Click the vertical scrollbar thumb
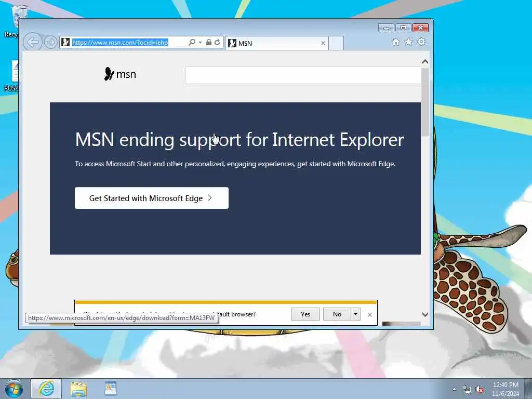 pyautogui.click(x=425, y=102)
